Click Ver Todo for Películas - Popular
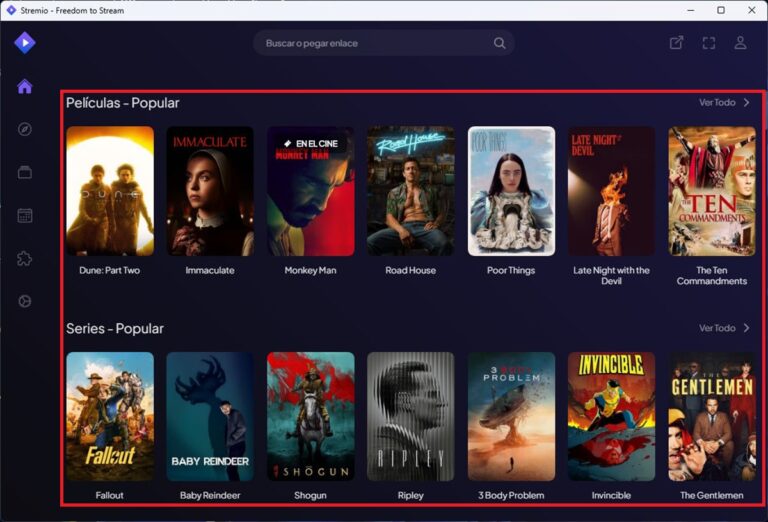The image size is (768, 522). click(x=717, y=102)
